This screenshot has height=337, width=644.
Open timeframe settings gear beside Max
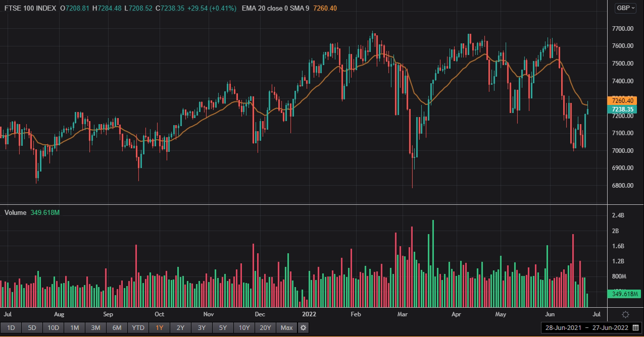[303, 328]
